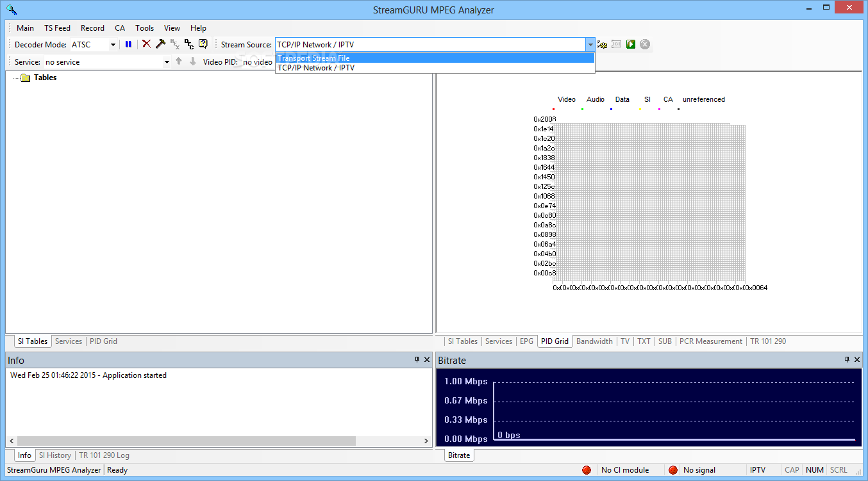Click the greyed card icon by source
Viewport: 868px width, 481px height.
point(617,44)
